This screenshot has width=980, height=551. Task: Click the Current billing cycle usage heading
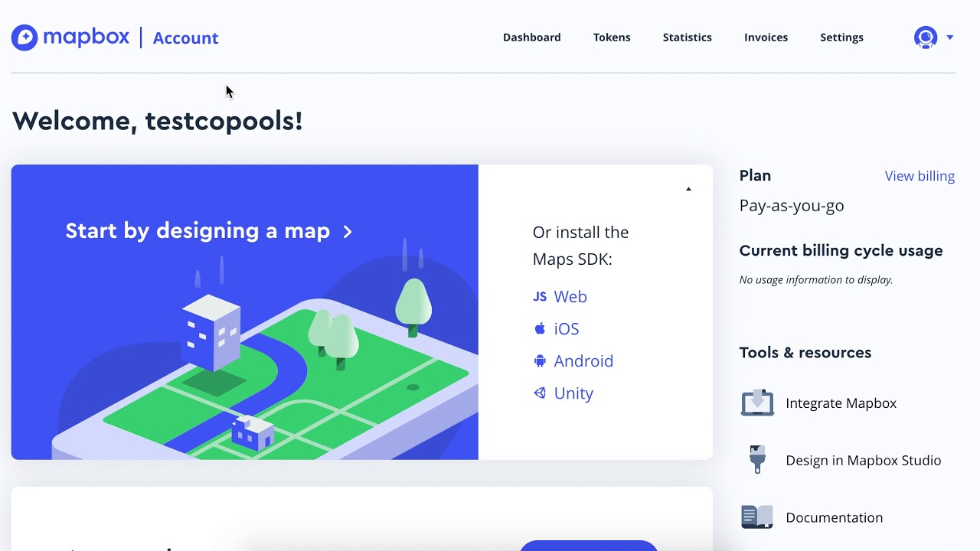click(841, 251)
